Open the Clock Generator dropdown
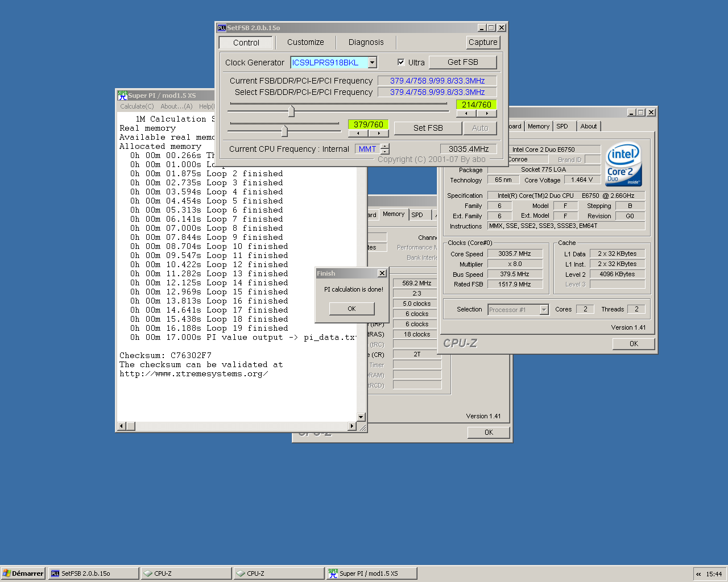The height and width of the screenshot is (582, 728). pos(373,63)
